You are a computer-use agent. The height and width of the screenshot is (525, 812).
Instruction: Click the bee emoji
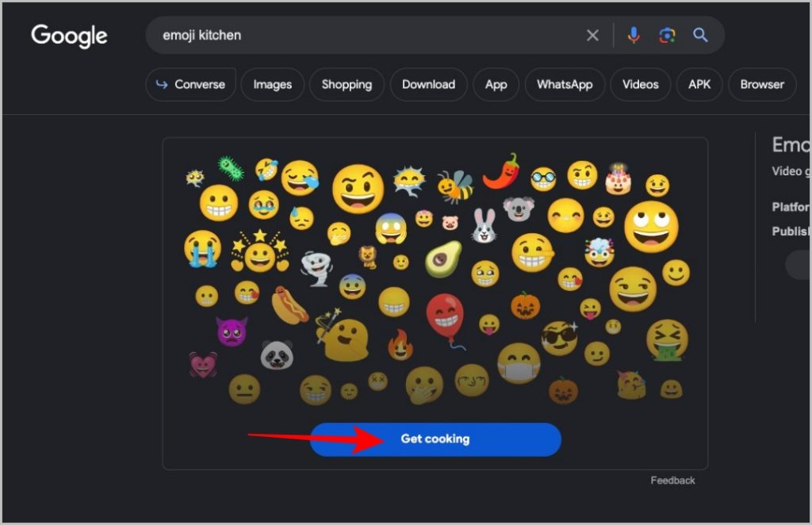pyautogui.click(x=454, y=186)
